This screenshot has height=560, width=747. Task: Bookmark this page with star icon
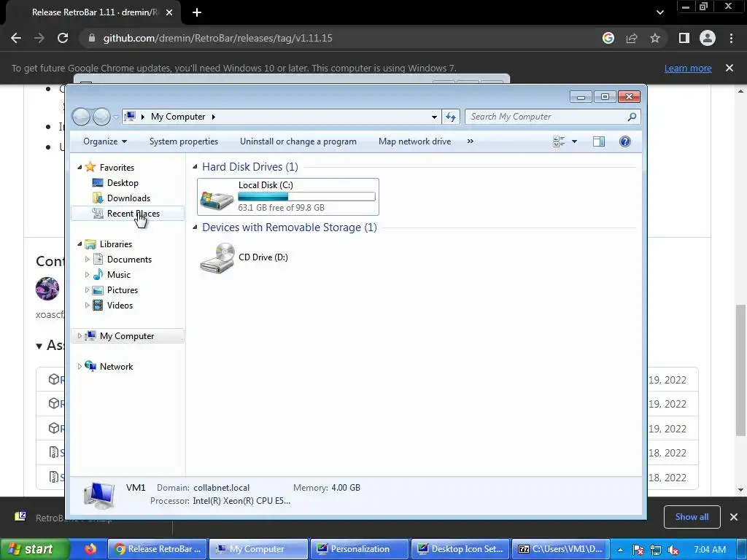click(x=655, y=38)
